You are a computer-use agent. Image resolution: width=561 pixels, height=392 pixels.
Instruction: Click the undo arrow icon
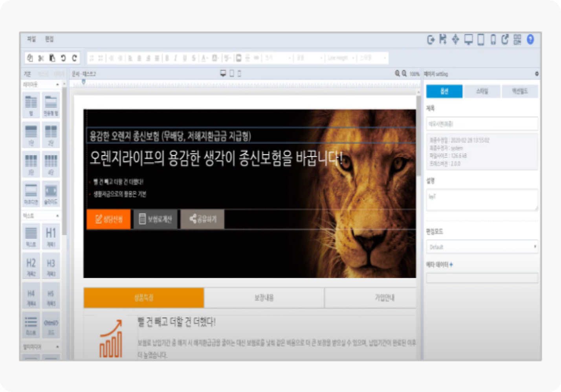(63, 58)
